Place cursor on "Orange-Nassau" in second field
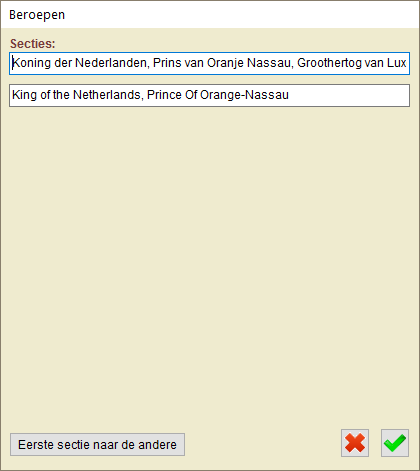This screenshot has width=420, height=471. point(244,95)
